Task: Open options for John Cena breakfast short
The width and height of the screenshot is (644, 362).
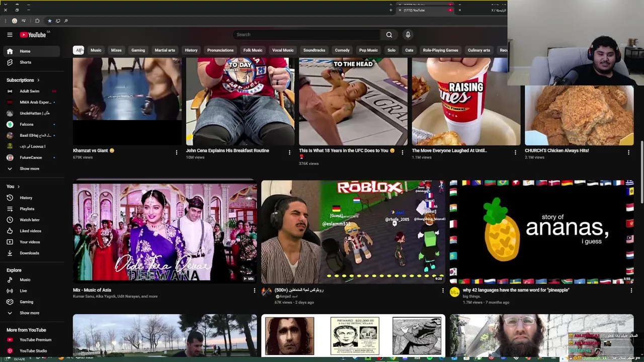Action: (x=289, y=152)
